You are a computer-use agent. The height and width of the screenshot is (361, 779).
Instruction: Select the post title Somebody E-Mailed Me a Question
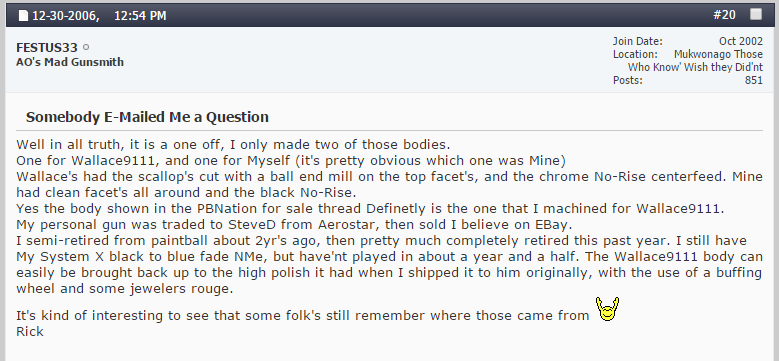[x=147, y=117]
